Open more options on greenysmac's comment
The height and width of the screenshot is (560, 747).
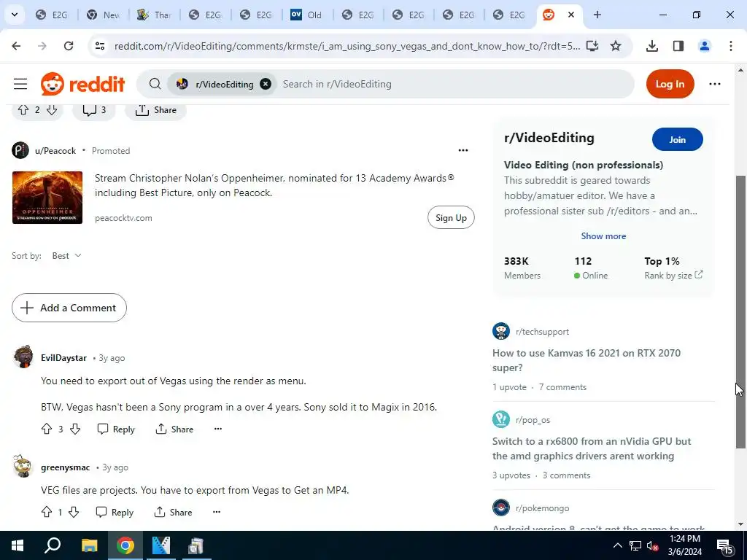pos(216,511)
